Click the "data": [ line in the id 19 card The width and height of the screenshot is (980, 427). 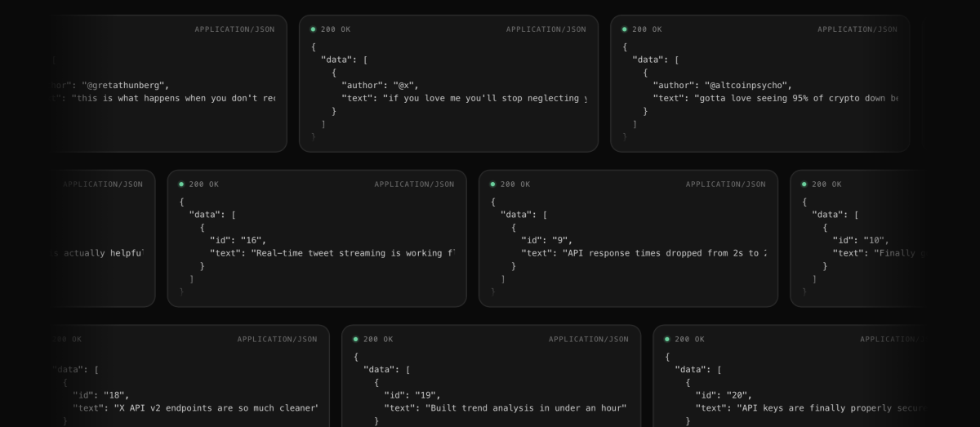386,370
